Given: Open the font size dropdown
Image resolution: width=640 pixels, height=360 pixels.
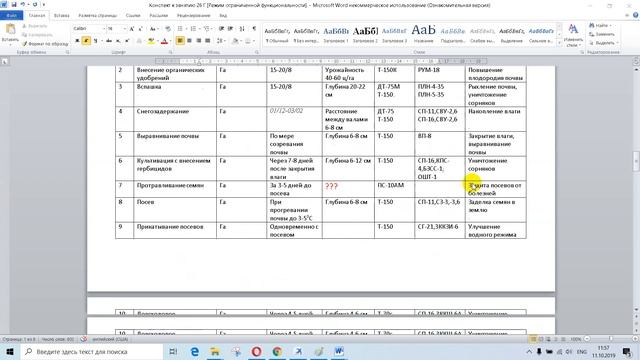Looking at the screenshot, I should point(124,29).
